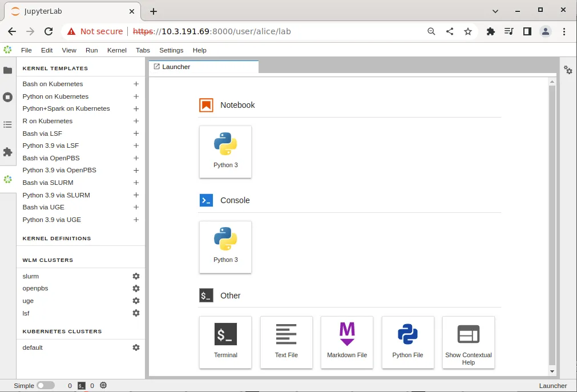Open settings gear for slurm cluster
The width and height of the screenshot is (577, 392).
(x=136, y=276)
